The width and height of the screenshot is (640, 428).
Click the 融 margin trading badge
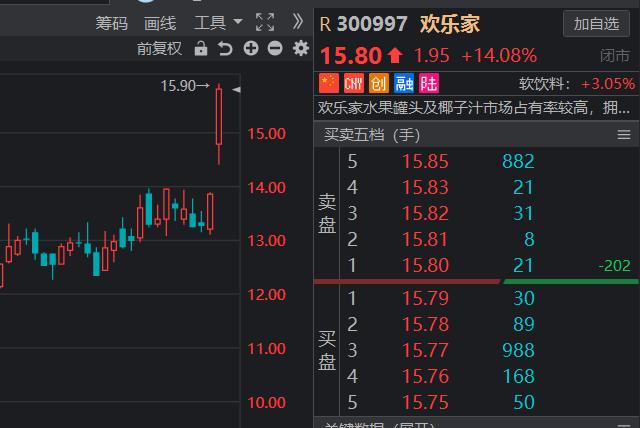404,83
